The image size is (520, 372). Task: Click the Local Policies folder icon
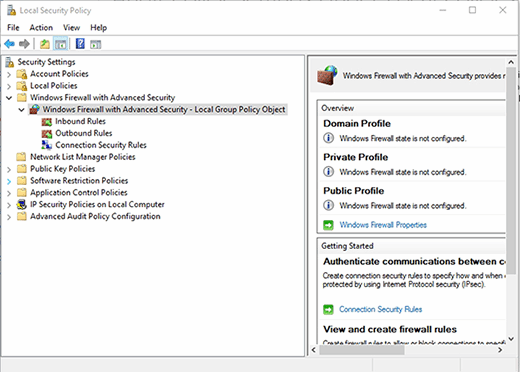pyautogui.click(x=22, y=86)
